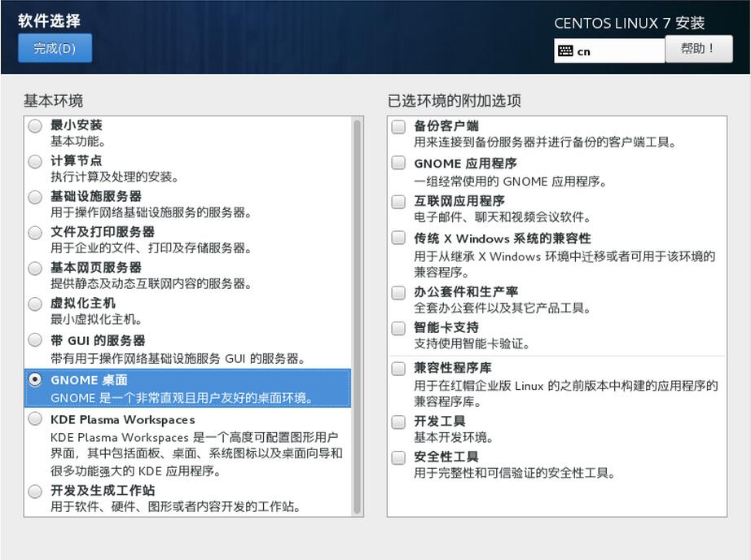Screen dimensions: 751x560
Task: Check the GNOME 应用程序 add-on
Action: [x=398, y=163]
